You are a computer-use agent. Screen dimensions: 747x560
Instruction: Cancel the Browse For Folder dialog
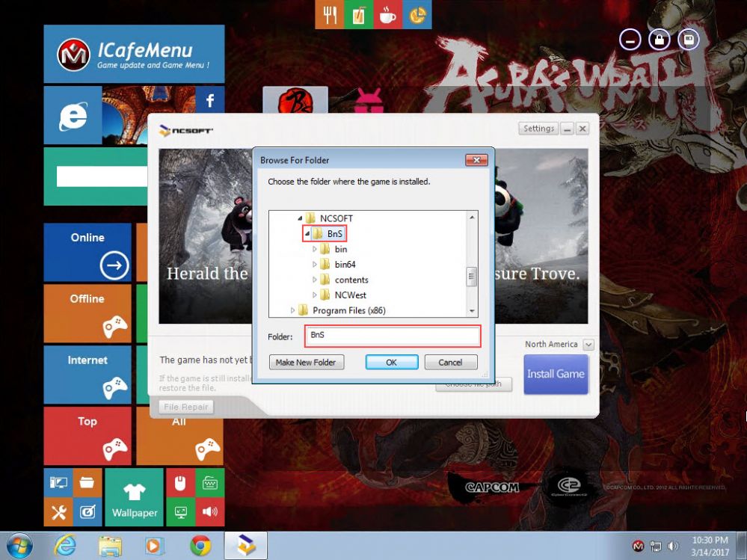tap(451, 363)
